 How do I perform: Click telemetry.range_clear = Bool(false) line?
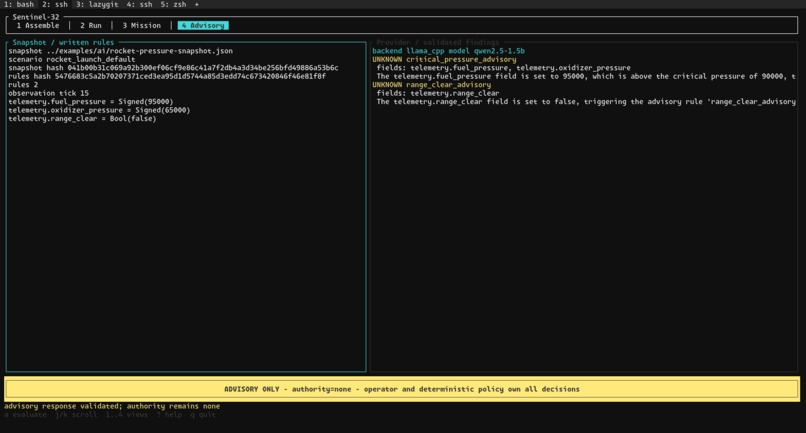point(82,118)
